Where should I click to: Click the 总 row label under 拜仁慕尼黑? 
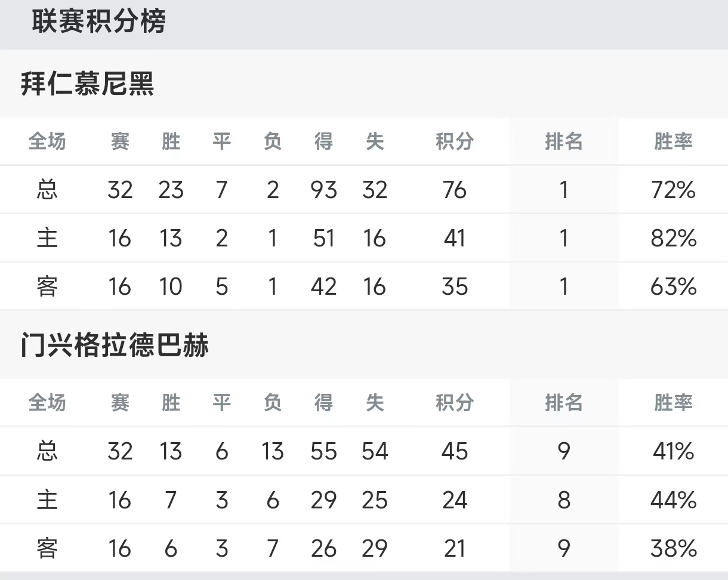(47, 190)
